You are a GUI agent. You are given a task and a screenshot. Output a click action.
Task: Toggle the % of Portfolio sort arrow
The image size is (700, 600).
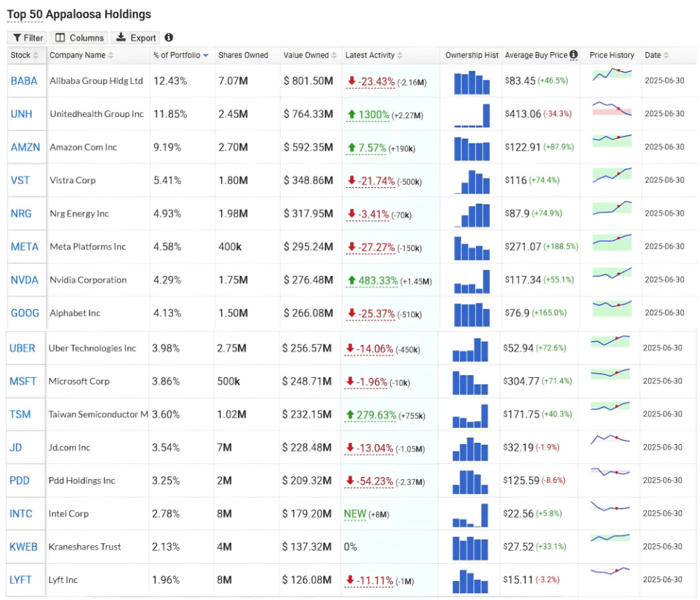206,55
